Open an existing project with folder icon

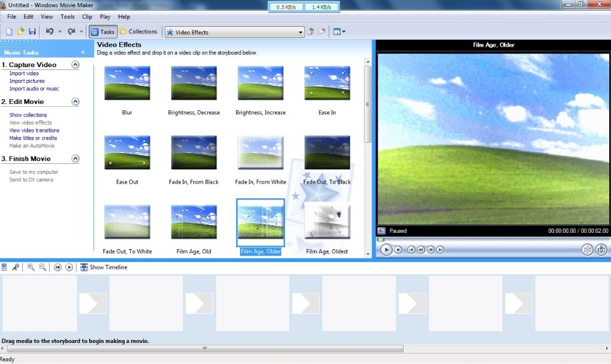21,32
